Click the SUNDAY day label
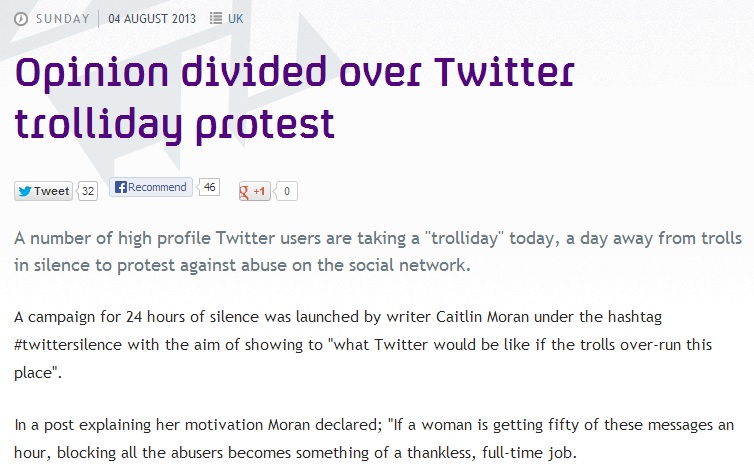Screen dimensions: 754x476 63,19
